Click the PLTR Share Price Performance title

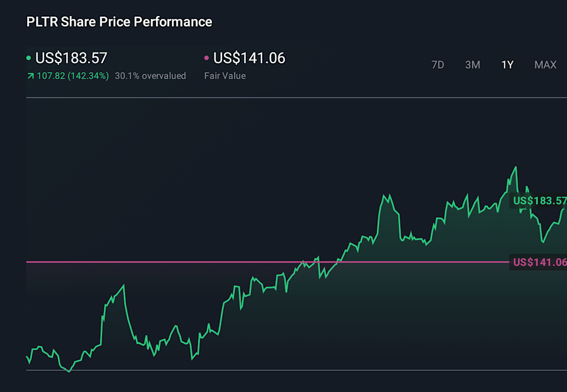coord(119,22)
